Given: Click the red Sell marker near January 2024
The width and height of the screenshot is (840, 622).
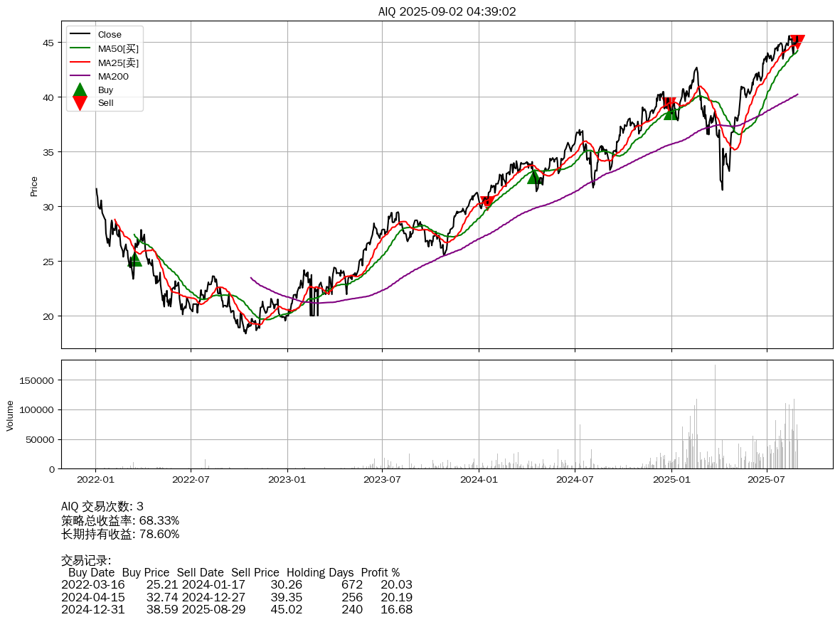Looking at the screenshot, I should (487, 202).
